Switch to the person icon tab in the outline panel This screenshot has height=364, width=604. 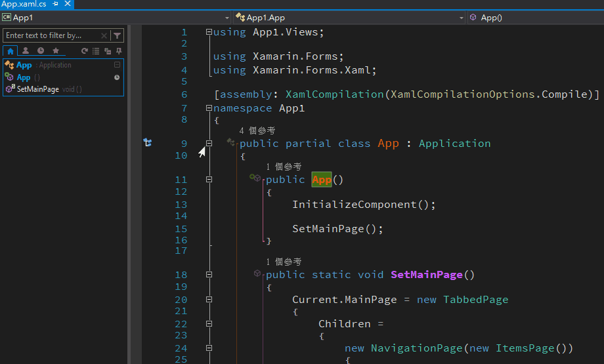point(26,51)
